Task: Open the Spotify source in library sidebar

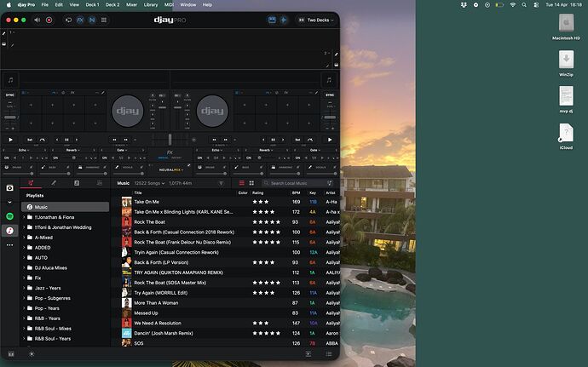Action: tap(9, 216)
